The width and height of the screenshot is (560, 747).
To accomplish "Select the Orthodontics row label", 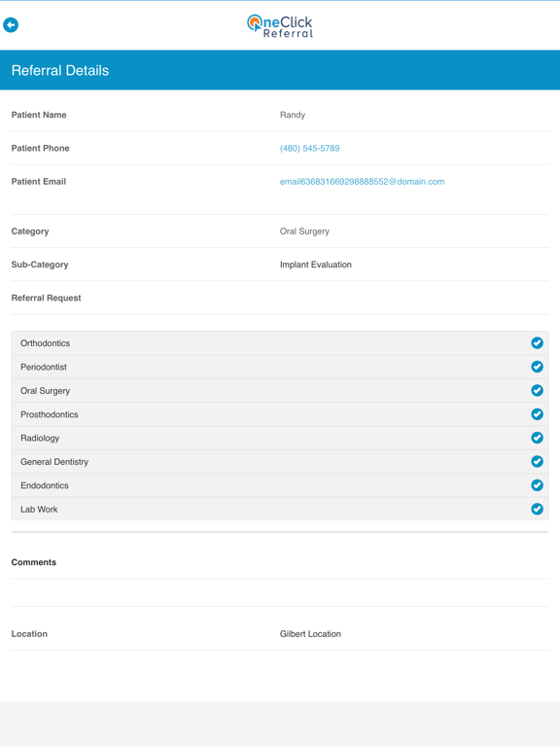I will 45,343.
